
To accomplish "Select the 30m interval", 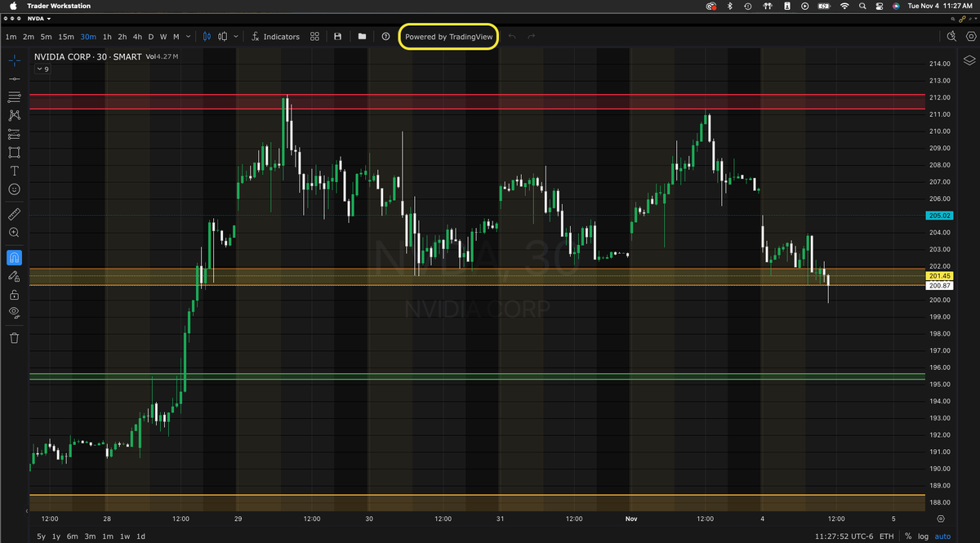I will click(88, 37).
